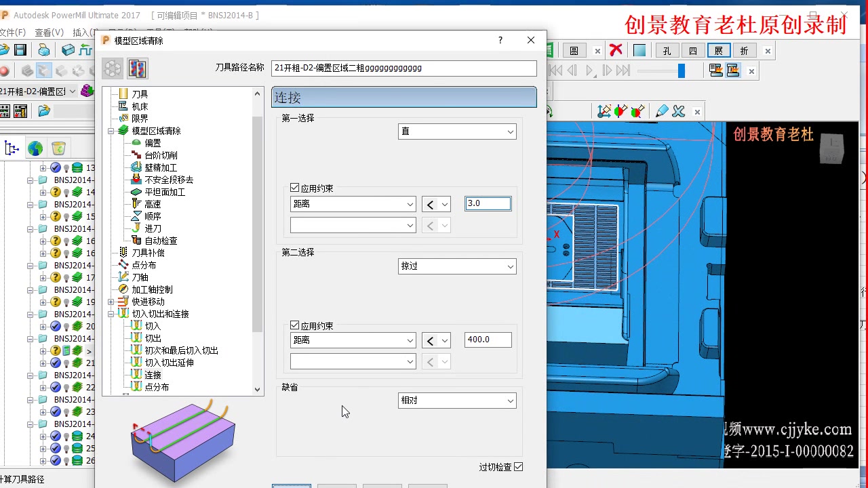The width and height of the screenshot is (868, 488).
Task: Click the blue pencil icon
Action: click(662, 111)
